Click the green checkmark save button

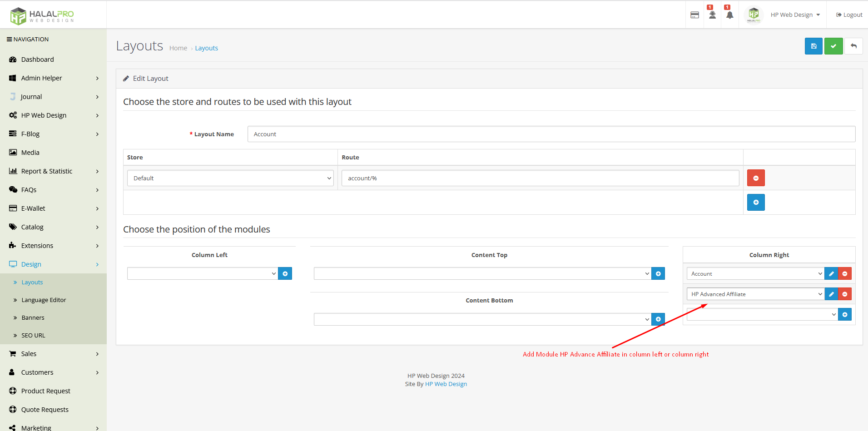[833, 46]
